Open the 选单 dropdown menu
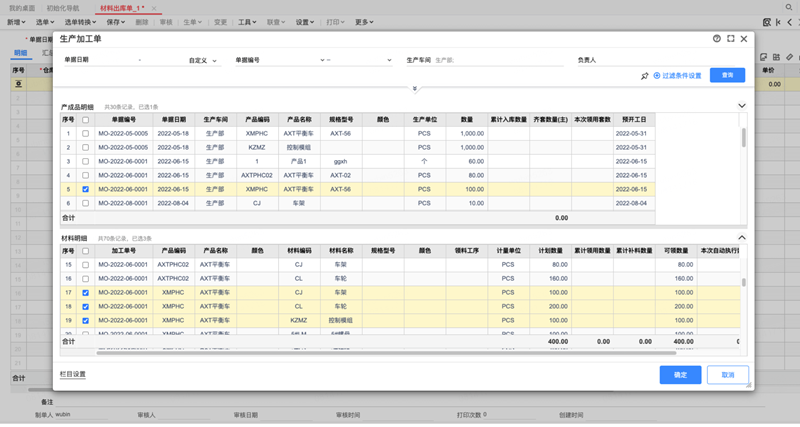Screen dimensions: 800x427 45,22
